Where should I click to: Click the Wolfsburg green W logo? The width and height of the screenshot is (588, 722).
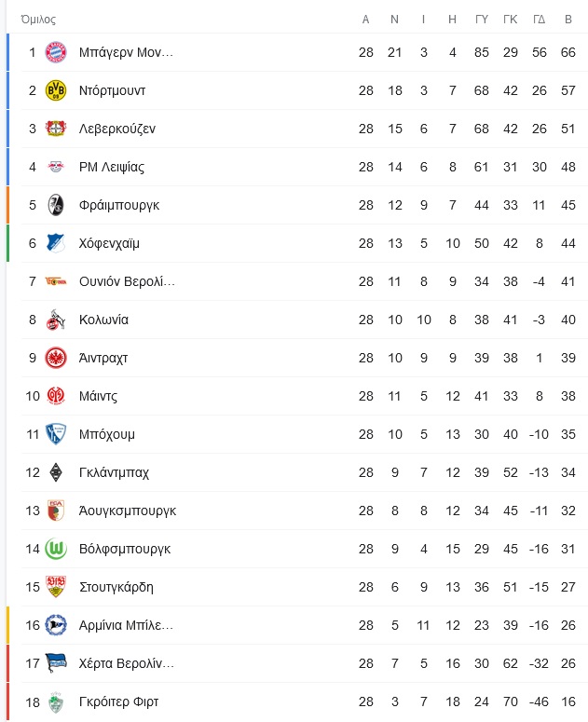56,549
